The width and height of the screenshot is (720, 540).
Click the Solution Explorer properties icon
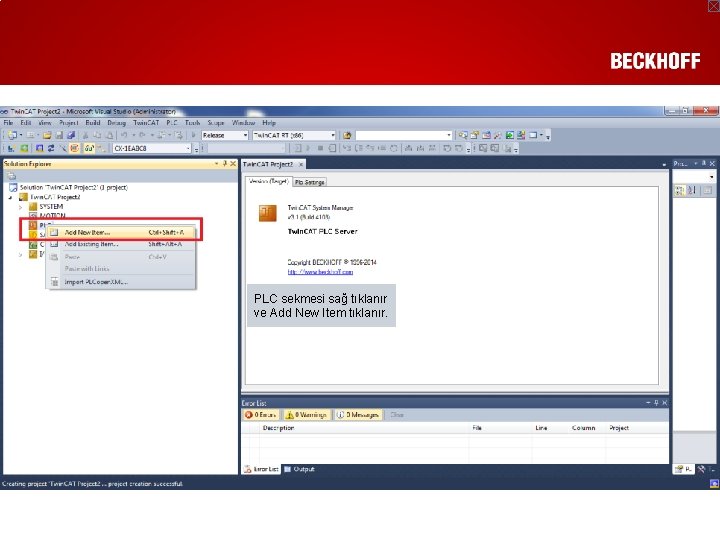coord(12,176)
